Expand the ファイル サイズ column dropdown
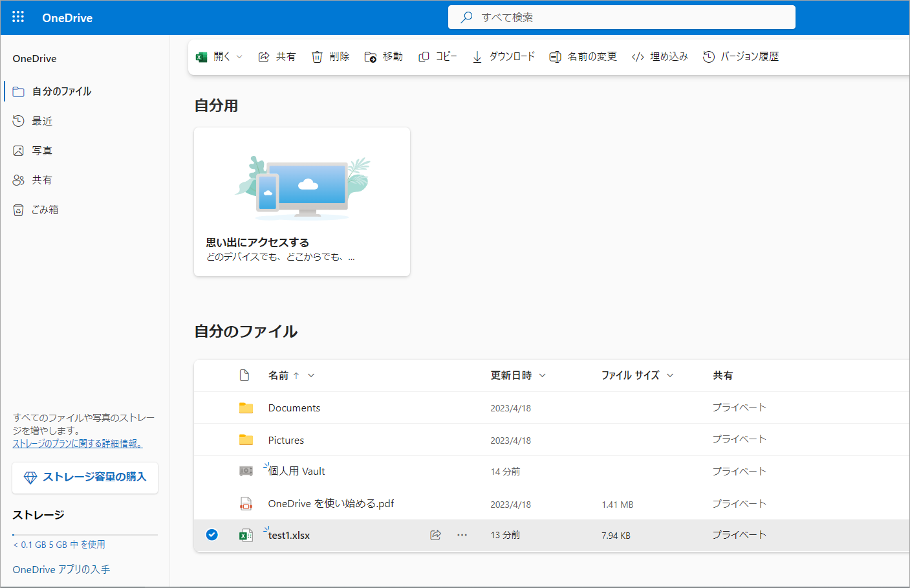 (x=670, y=375)
